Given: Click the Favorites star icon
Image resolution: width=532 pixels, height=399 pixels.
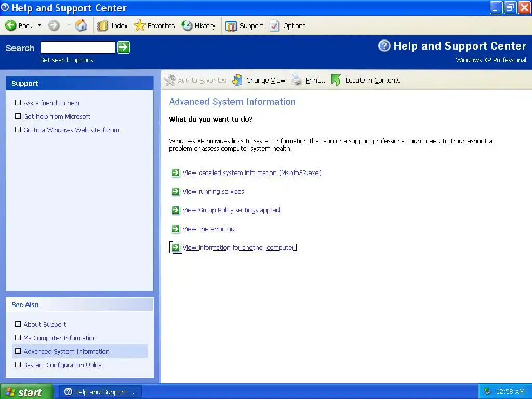Looking at the screenshot, I should [x=139, y=26].
